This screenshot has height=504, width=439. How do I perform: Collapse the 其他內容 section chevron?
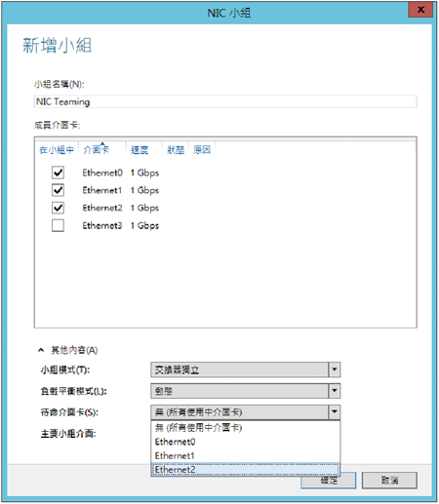pyautogui.click(x=41, y=350)
